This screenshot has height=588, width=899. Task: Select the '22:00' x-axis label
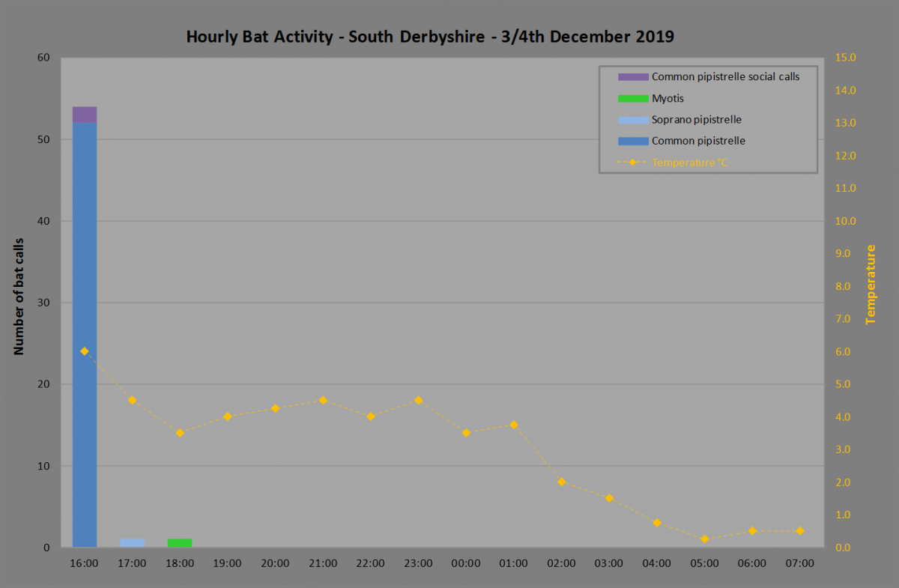tap(371, 563)
